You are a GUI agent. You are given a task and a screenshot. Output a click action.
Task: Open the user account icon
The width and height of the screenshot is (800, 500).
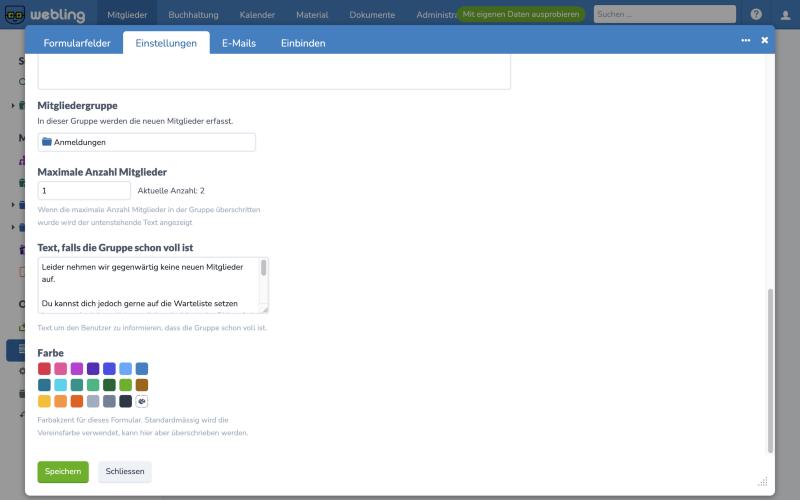[x=786, y=15]
